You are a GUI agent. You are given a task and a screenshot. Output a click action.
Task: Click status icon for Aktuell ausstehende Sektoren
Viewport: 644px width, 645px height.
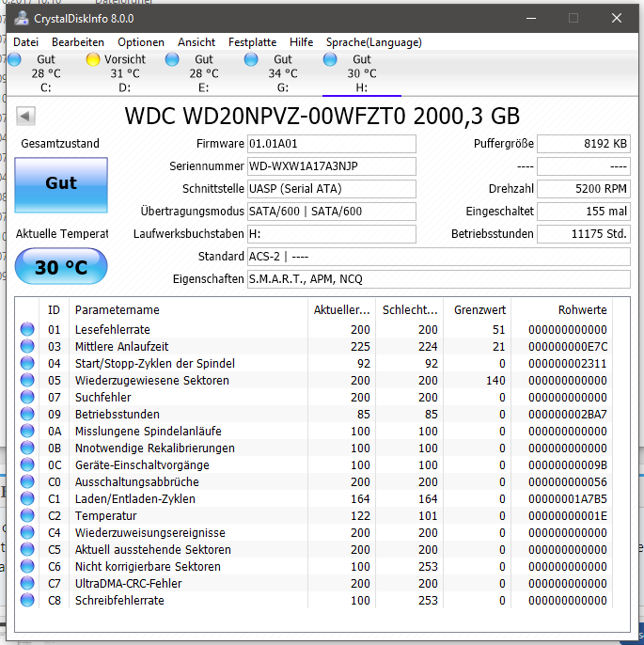(27, 549)
